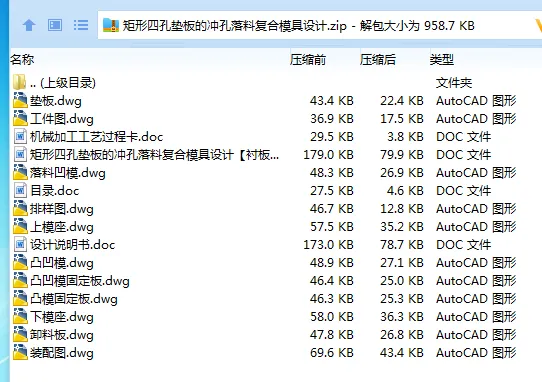Select the file name 机械加工工艺过程卡.doc
This screenshot has height=382, width=542.
pos(96,137)
